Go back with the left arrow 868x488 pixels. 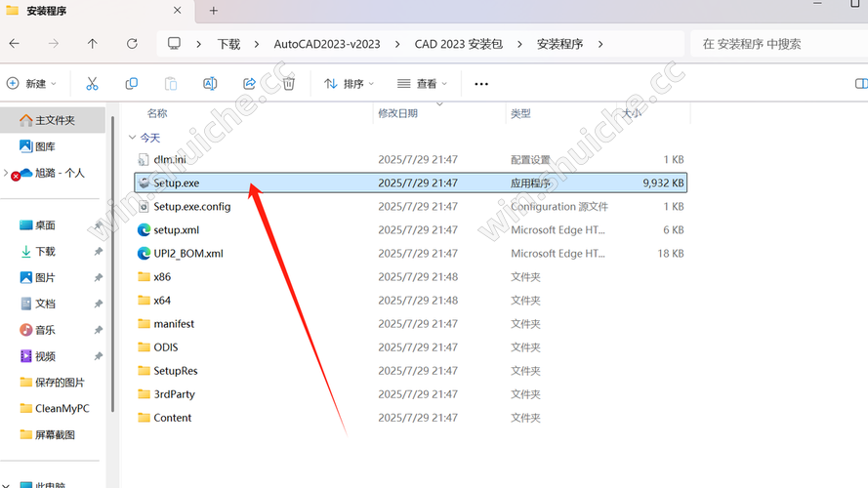(15, 44)
